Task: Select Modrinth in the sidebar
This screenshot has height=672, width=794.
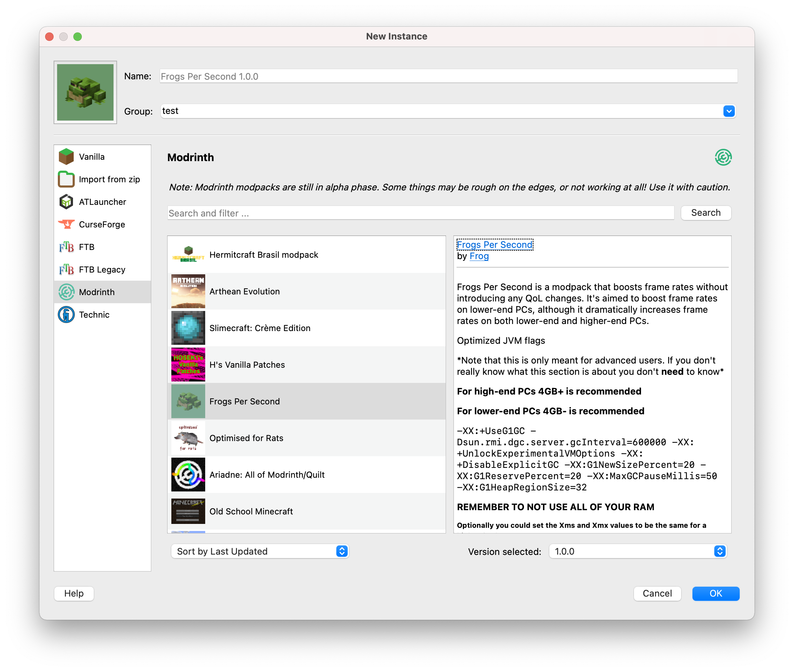Action: (97, 292)
